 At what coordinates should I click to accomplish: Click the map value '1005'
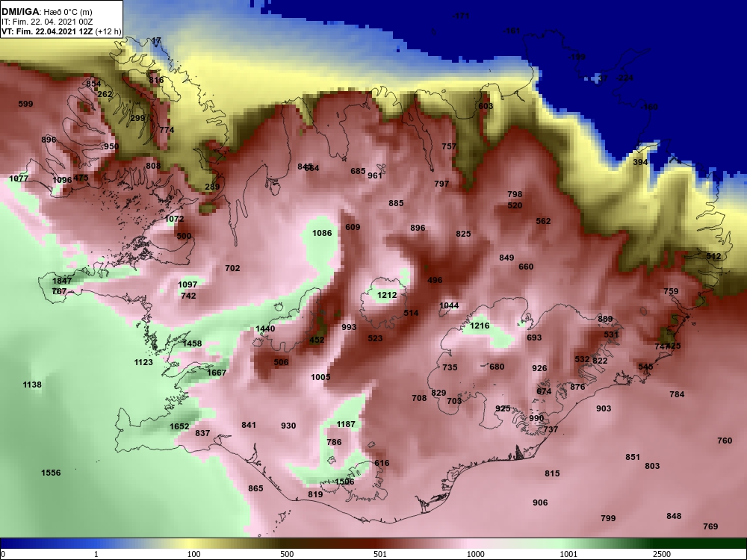tap(320, 377)
